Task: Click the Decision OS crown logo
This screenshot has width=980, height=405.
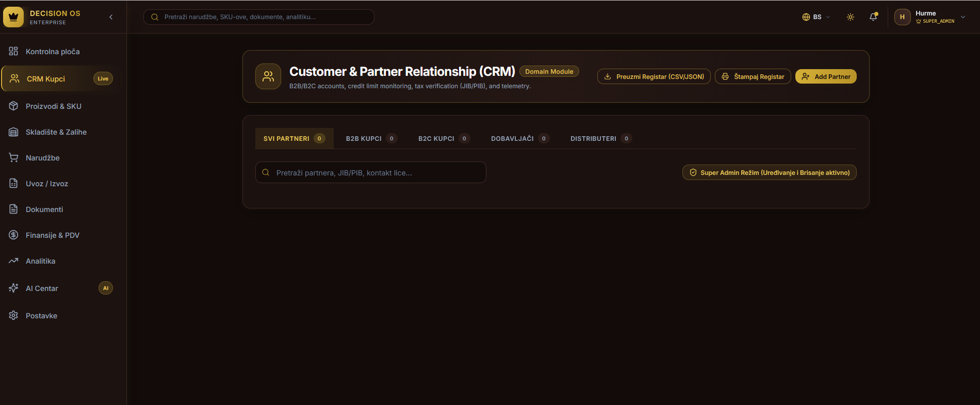Action: click(x=13, y=17)
